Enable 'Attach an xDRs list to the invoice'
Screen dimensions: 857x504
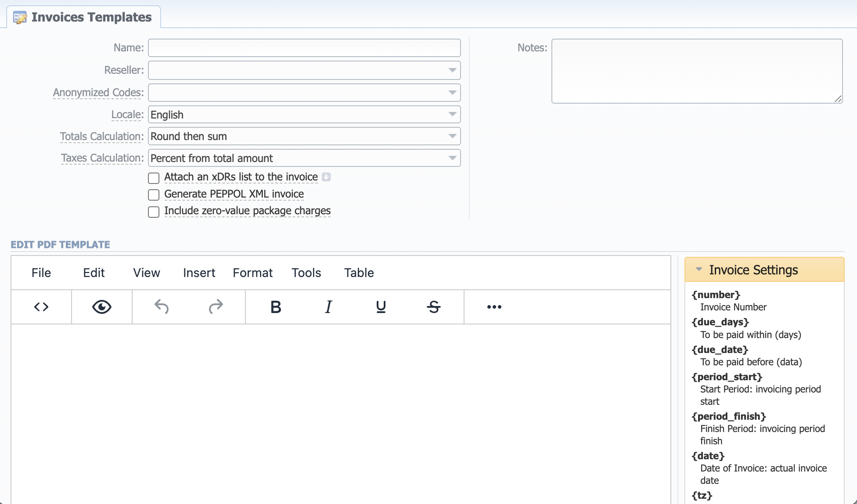(153, 178)
